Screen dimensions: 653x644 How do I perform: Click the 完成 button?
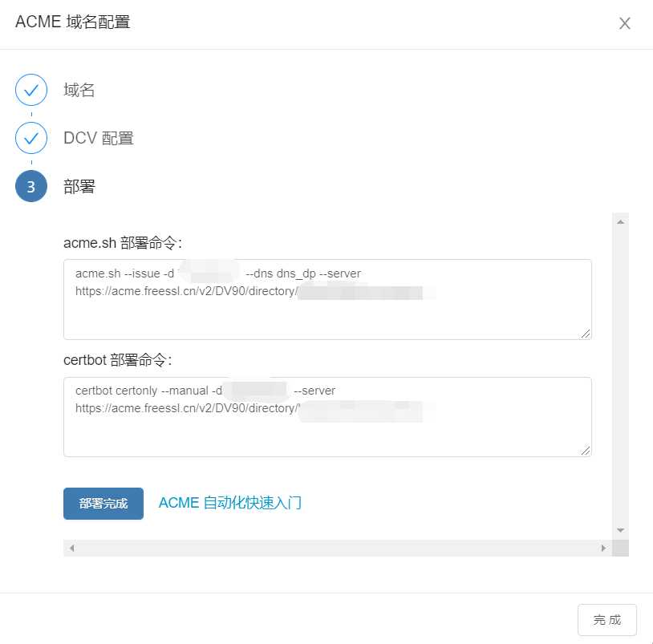(606, 620)
